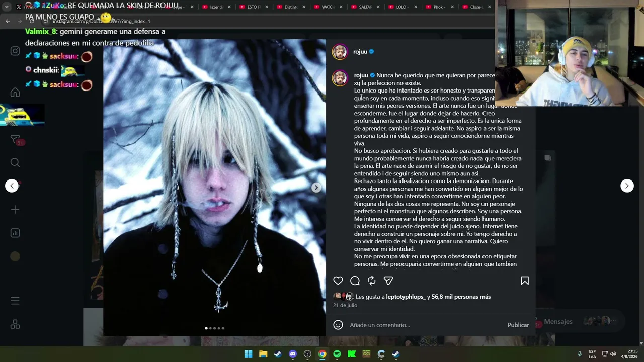Image resolution: width=644 pixels, height=362 pixels.
Task: Open the emoji picker in comment box
Action: (x=338, y=325)
